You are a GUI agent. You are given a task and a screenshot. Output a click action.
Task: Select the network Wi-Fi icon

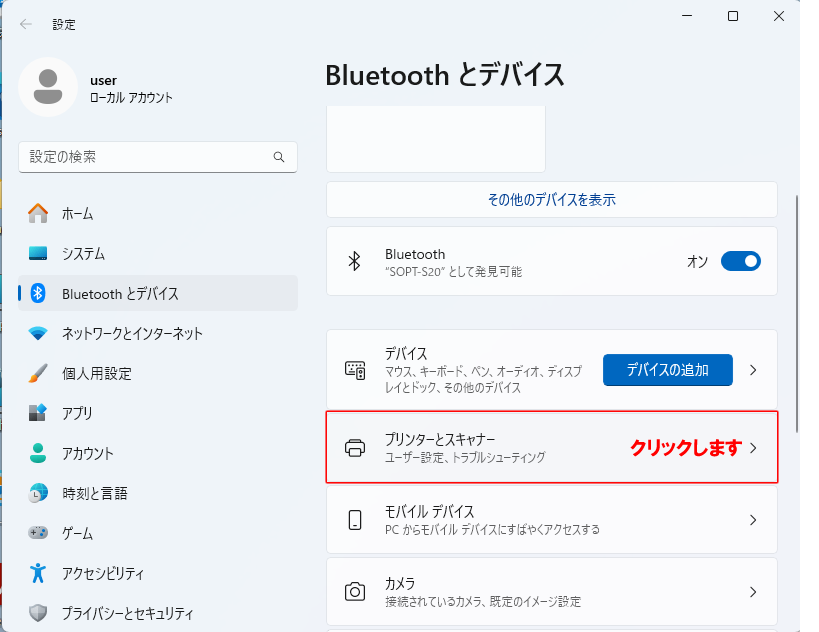38,333
